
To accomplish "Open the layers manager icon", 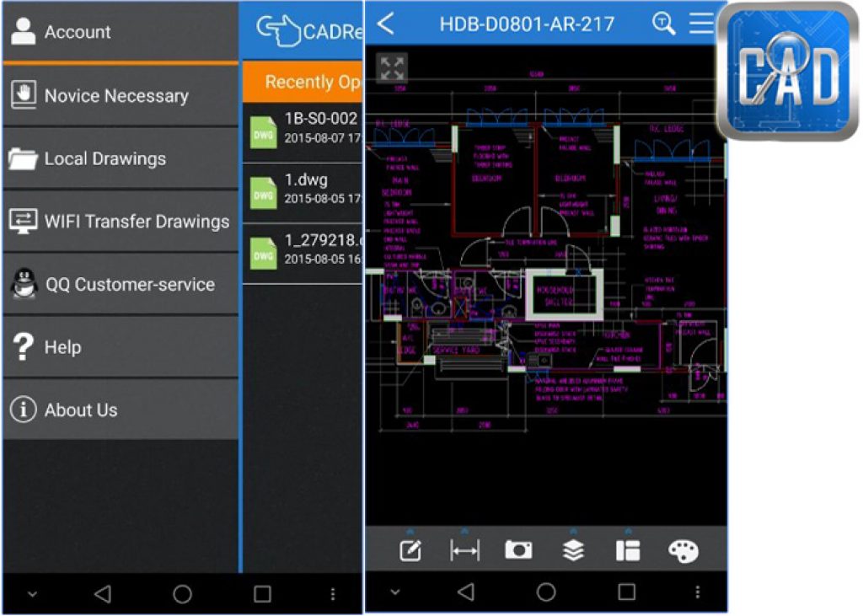I will point(576,550).
